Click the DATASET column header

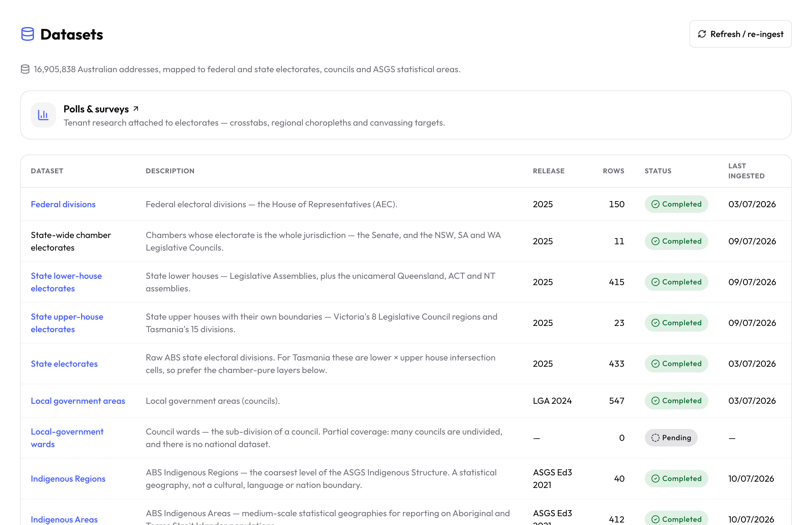[47, 171]
